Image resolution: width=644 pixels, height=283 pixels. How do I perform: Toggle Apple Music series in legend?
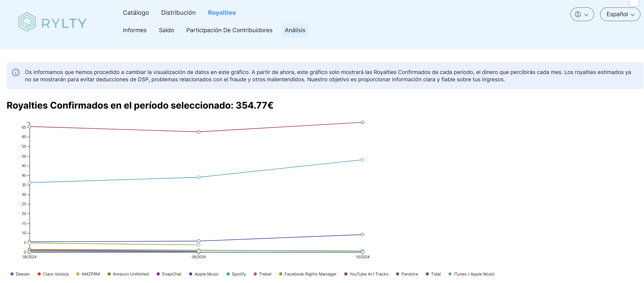point(204,274)
